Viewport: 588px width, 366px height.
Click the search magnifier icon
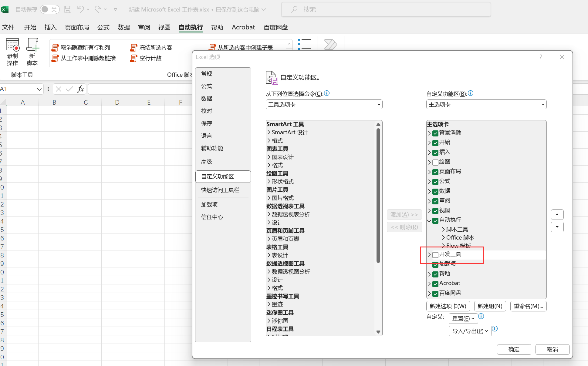pyautogui.click(x=294, y=9)
